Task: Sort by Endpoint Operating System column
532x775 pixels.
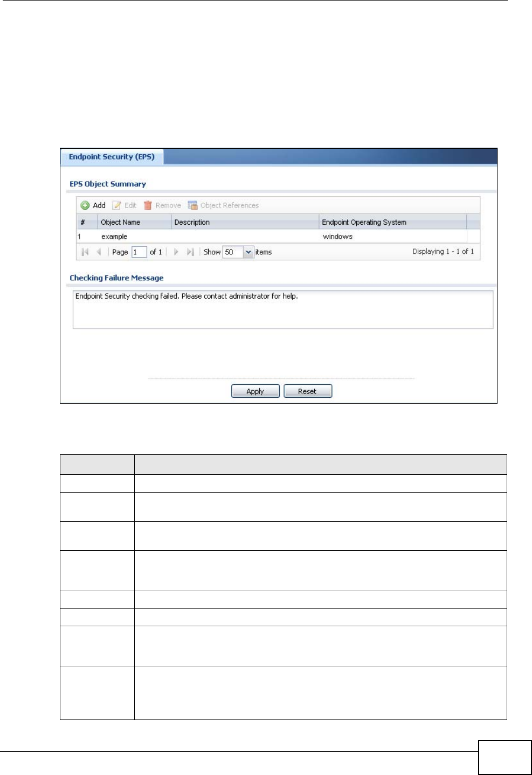Action: 392,222
